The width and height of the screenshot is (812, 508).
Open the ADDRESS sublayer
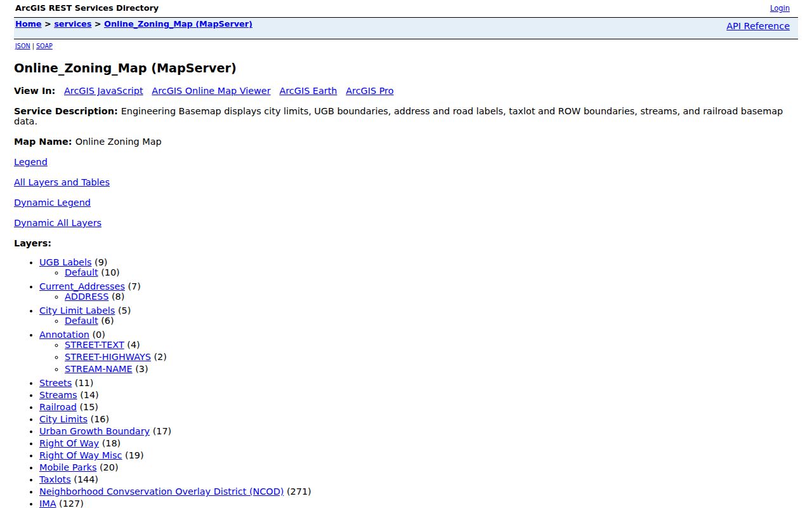87,297
